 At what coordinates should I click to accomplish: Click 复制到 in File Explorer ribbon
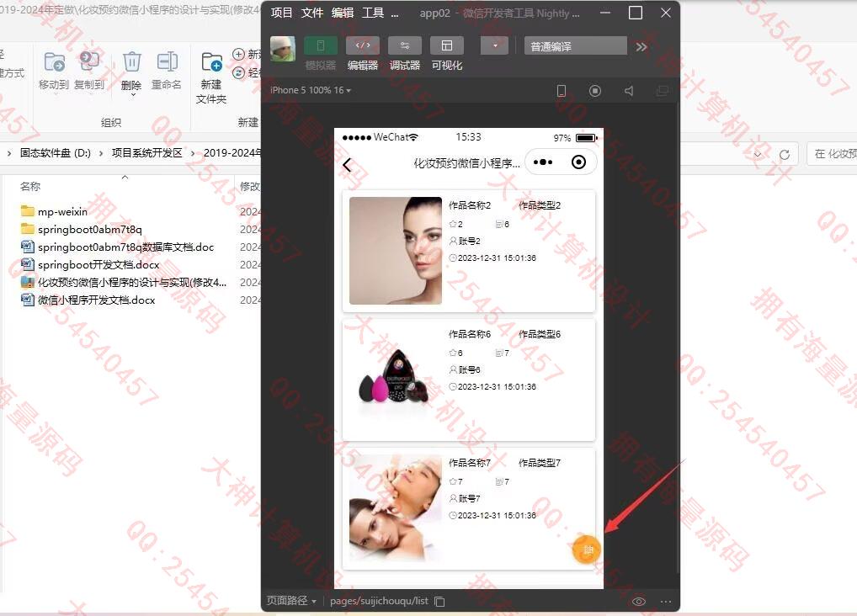pos(89,71)
